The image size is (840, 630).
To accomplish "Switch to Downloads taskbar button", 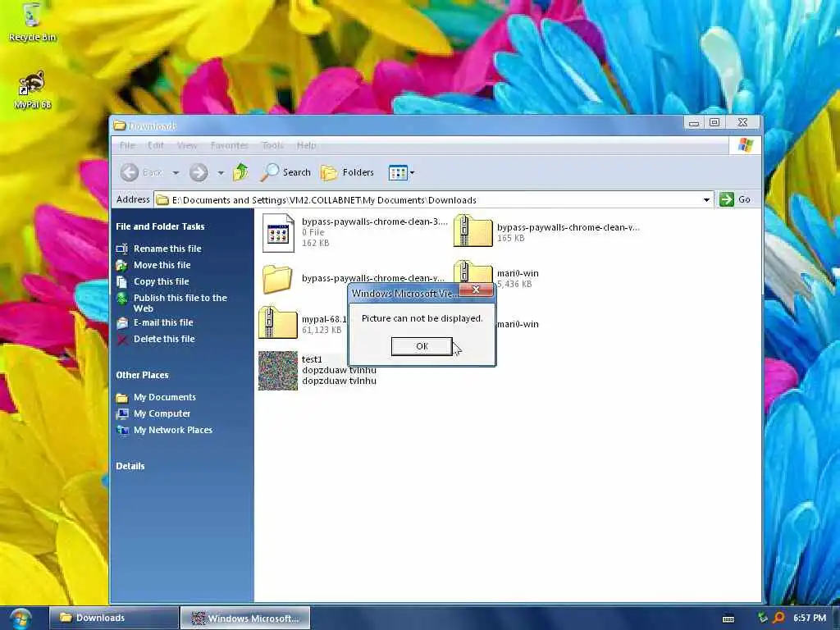I will (113, 618).
